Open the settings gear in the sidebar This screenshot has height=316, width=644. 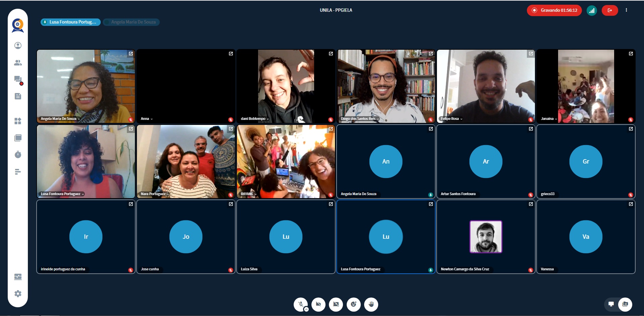click(x=18, y=294)
